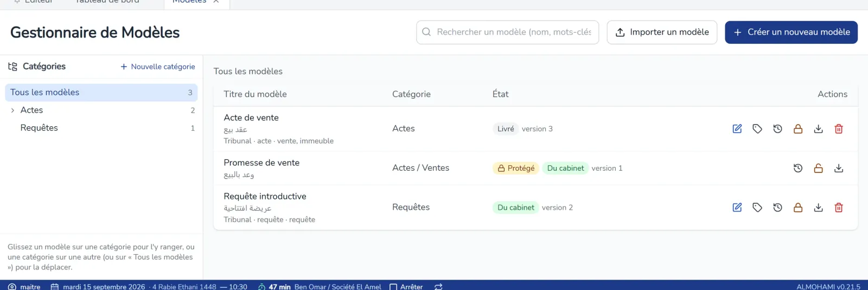Unlock the Promesse de vente template

pos(818,168)
